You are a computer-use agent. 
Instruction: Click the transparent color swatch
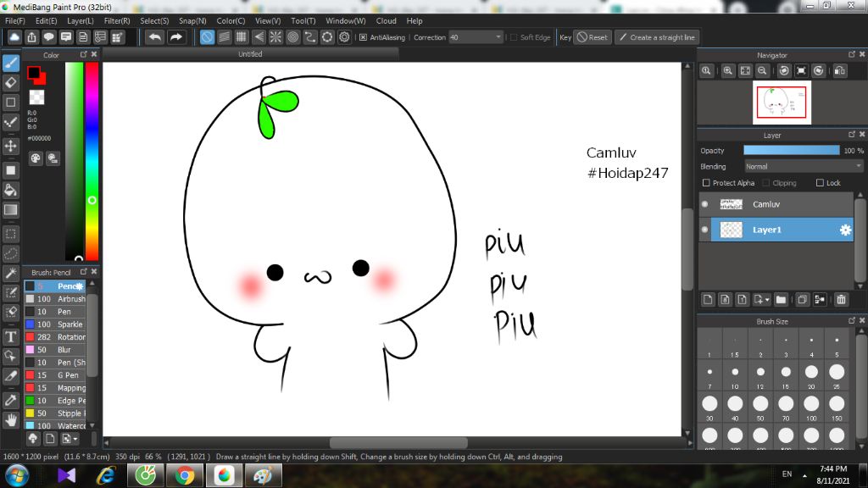coord(36,97)
